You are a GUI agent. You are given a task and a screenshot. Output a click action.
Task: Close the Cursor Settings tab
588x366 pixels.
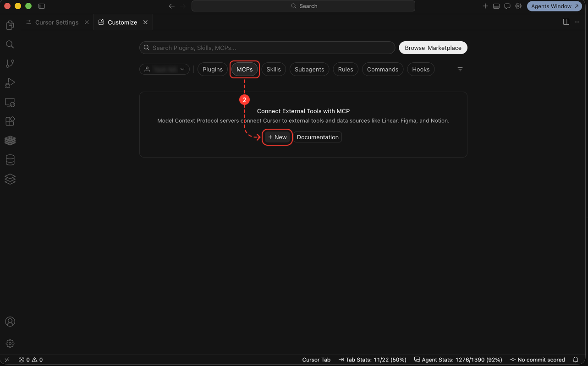tap(87, 22)
